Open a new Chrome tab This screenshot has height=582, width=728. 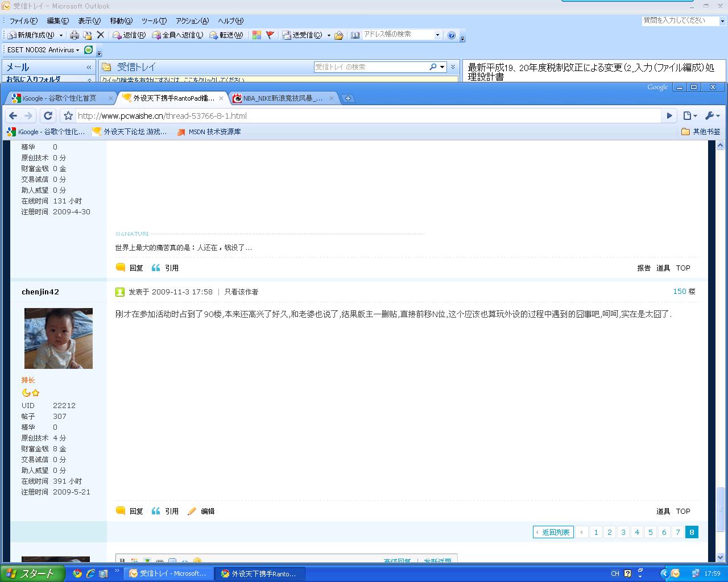coord(348,98)
